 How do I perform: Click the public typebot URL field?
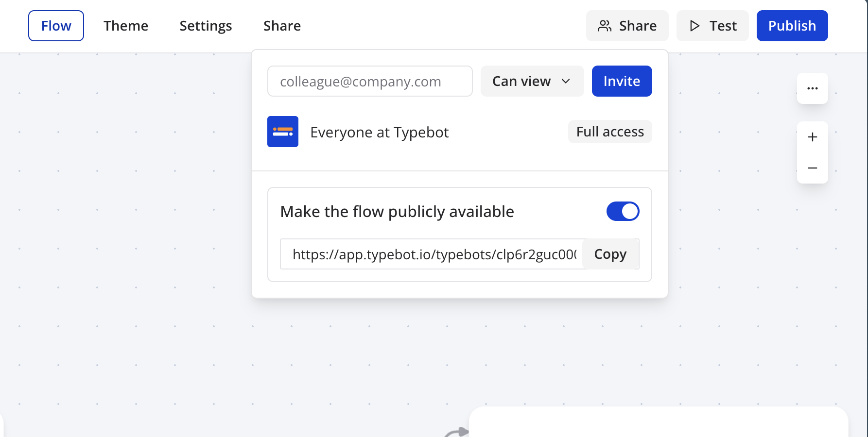coord(433,254)
